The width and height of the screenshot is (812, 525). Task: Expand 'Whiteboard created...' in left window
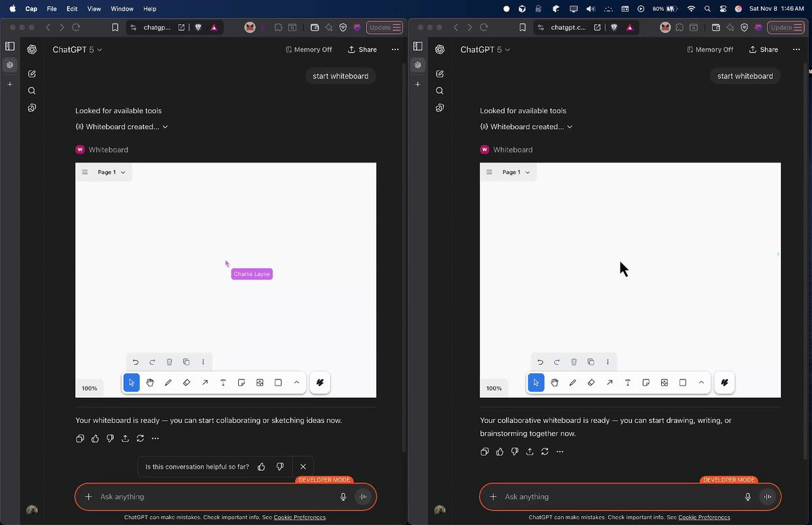pyautogui.click(x=122, y=127)
